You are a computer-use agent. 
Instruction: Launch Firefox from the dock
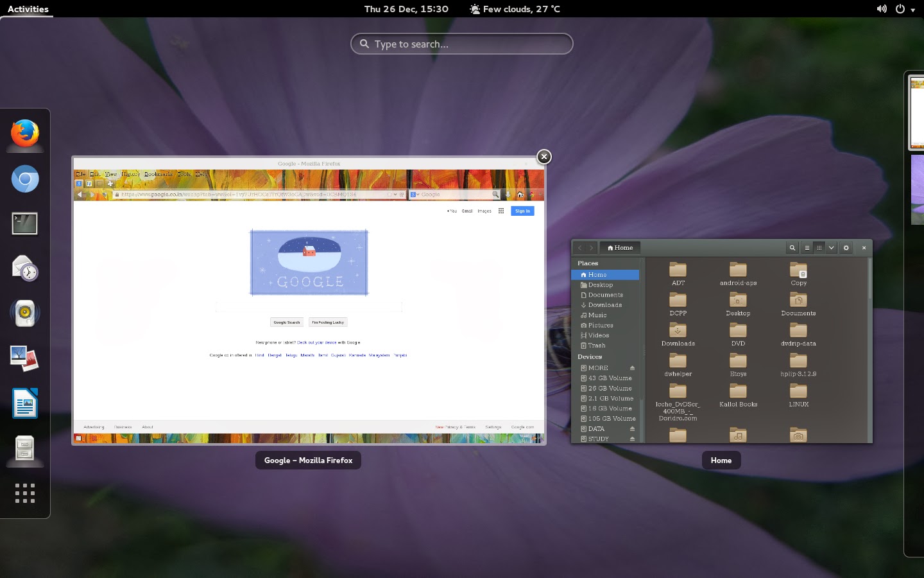point(25,134)
